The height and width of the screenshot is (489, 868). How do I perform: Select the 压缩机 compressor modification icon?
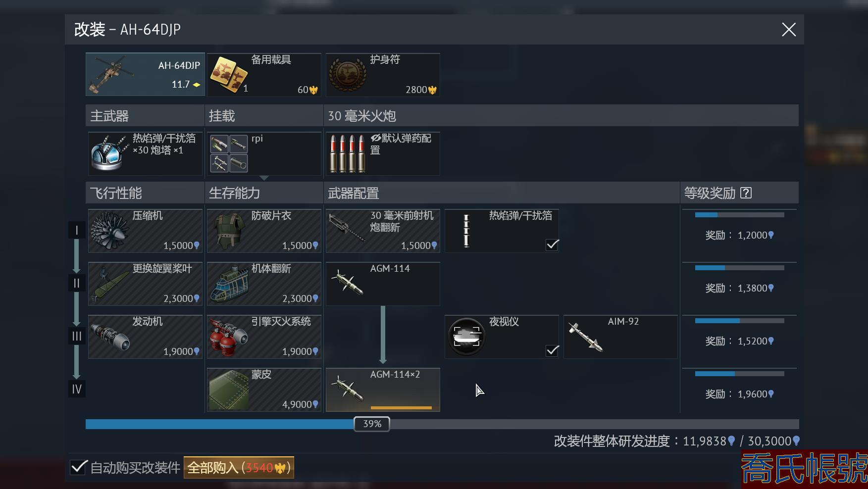tap(145, 231)
